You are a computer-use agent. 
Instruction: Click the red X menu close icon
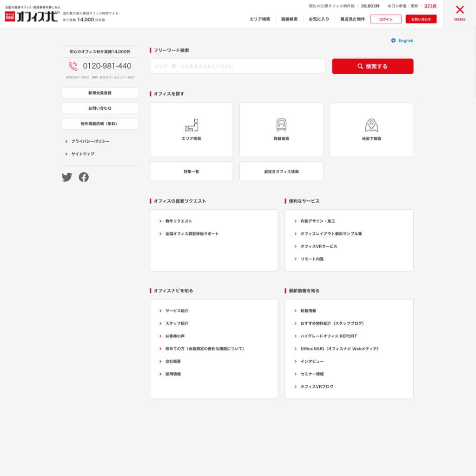459,10
